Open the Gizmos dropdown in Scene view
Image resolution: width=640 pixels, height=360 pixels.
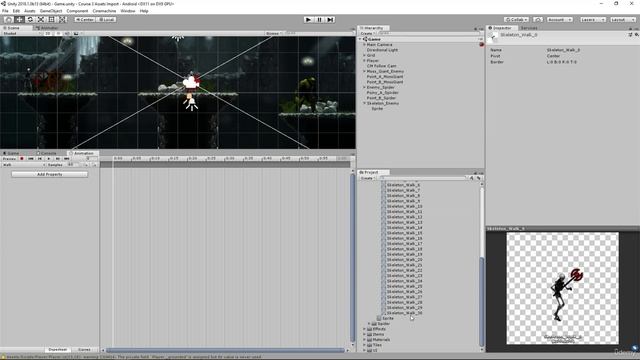[273, 33]
